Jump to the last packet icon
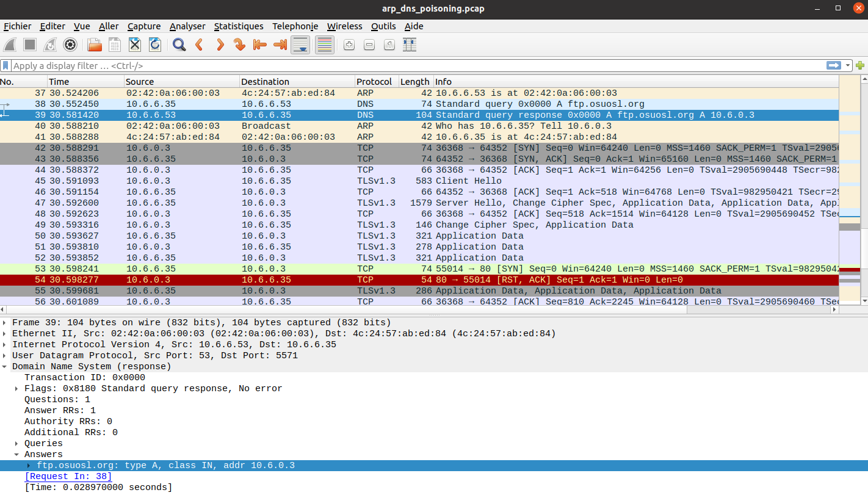This screenshot has width=868, height=498. point(280,45)
